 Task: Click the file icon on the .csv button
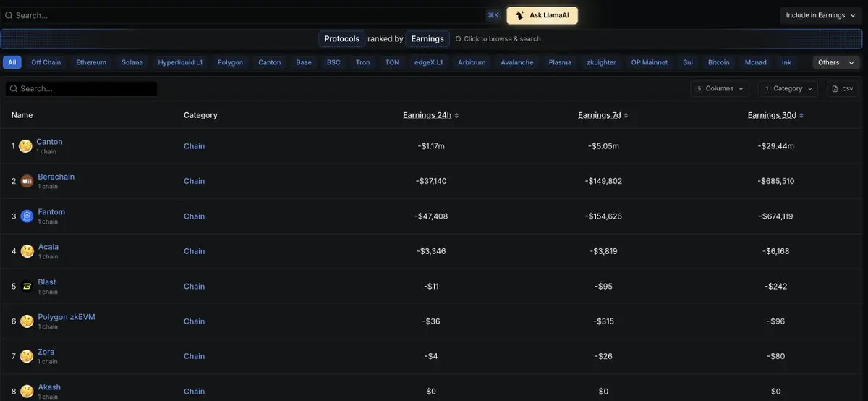coord(835,88)
